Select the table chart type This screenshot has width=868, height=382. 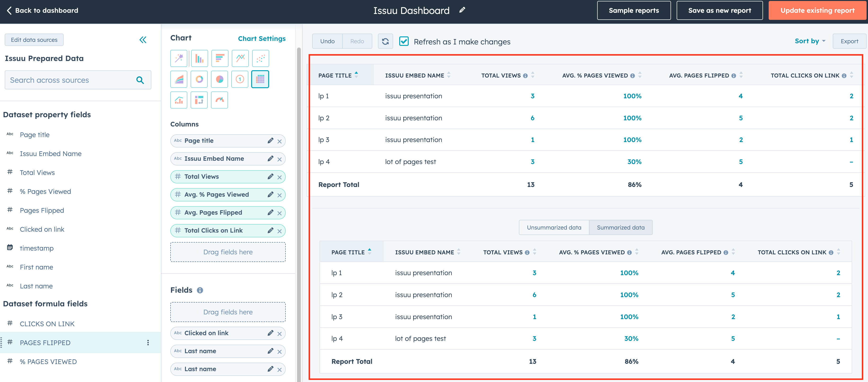(x=260, y=79)
